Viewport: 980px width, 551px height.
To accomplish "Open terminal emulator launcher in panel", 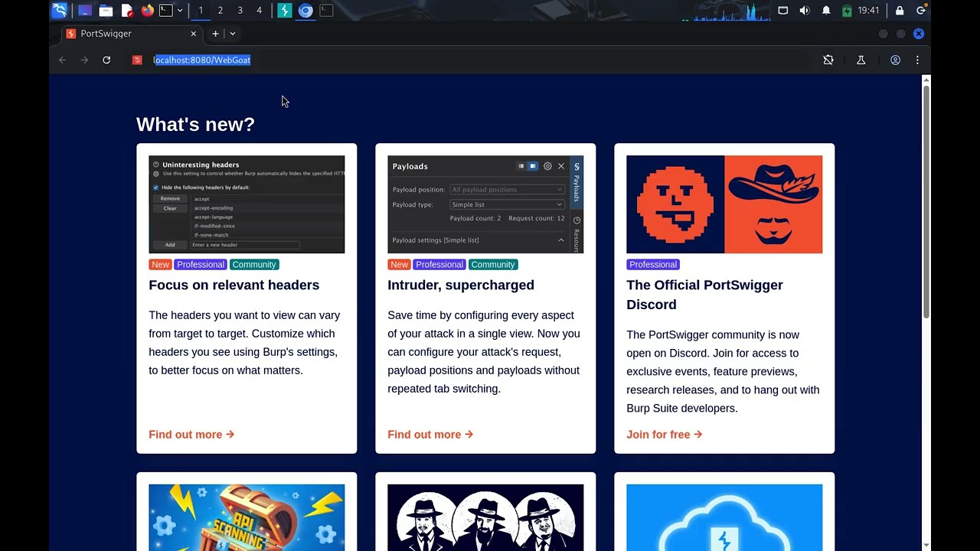I will point(165,11).
